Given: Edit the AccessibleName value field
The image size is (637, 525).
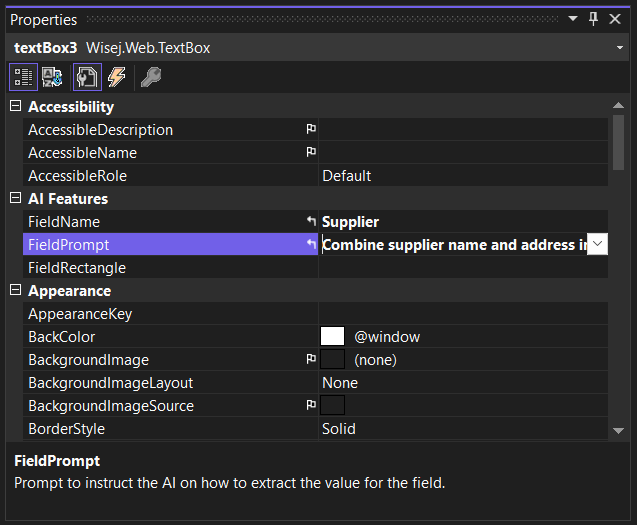Looking at the screenshot, I should [464, 153].
